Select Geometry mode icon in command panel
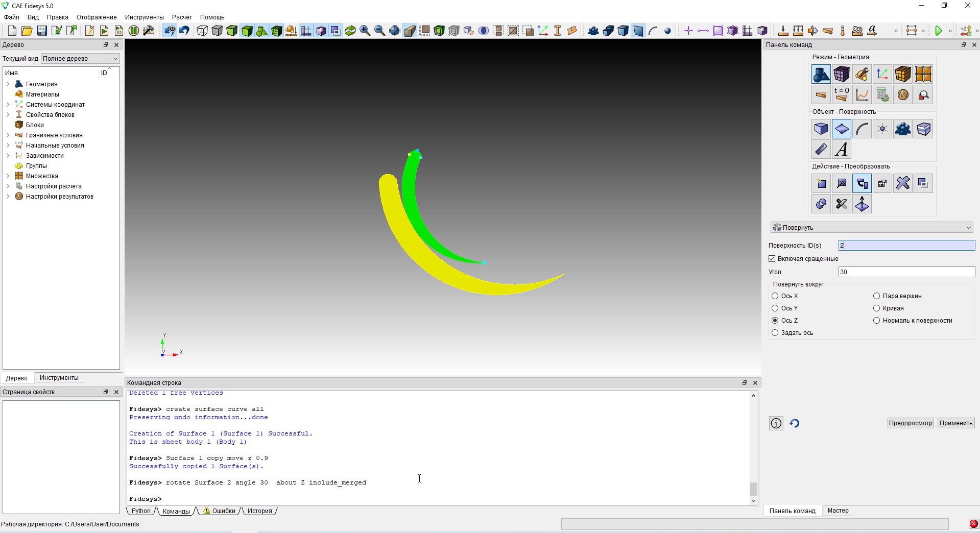Screen dimensions: 980x533 click(821, 75)
